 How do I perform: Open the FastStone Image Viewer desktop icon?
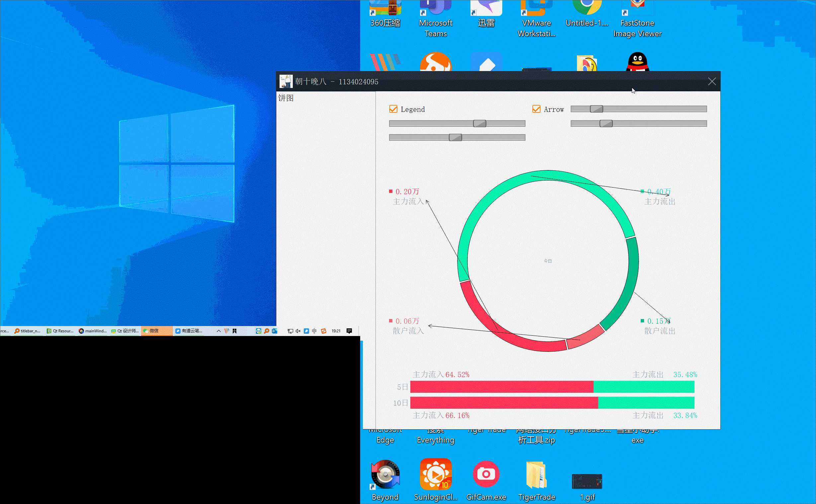tap(637, 19)
